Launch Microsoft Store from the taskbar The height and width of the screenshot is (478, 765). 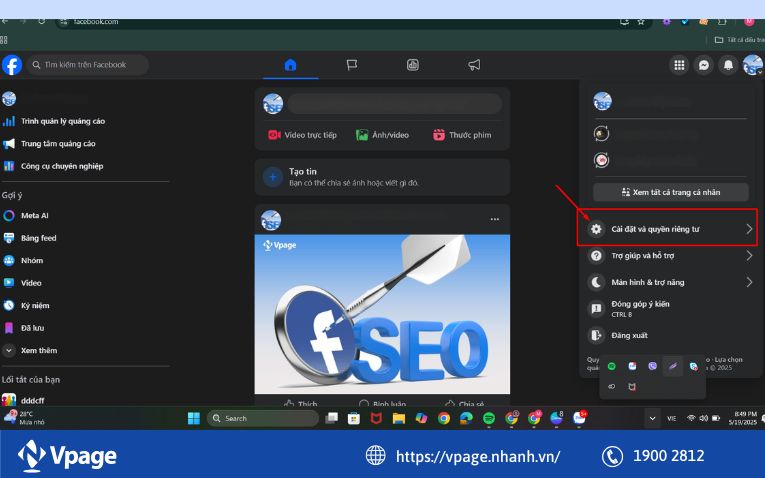(x=354, y=418)
